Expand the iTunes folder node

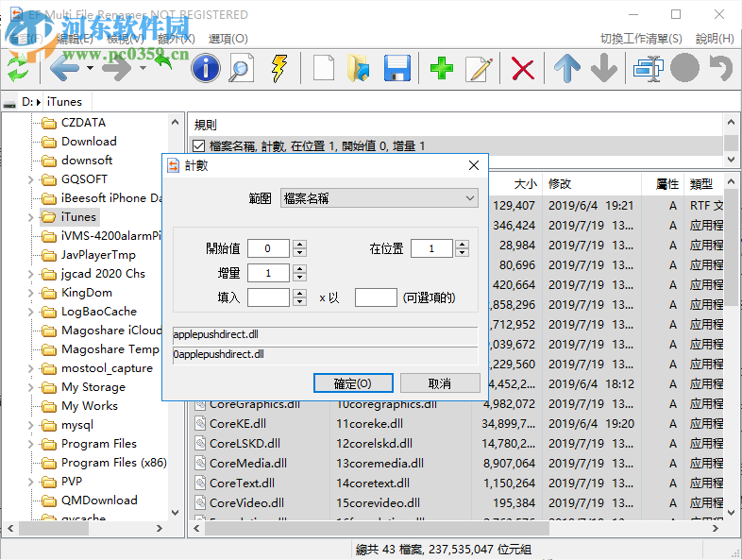point(31,217)
